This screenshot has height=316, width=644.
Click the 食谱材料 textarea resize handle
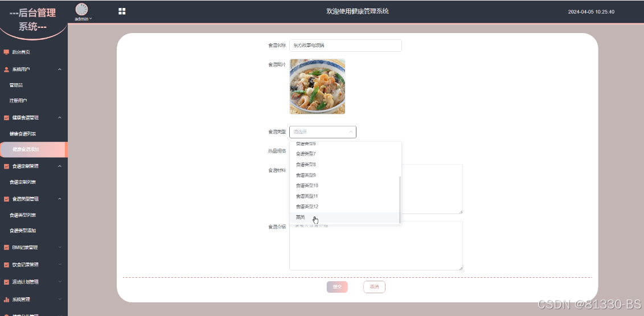(x=461, y=212)
